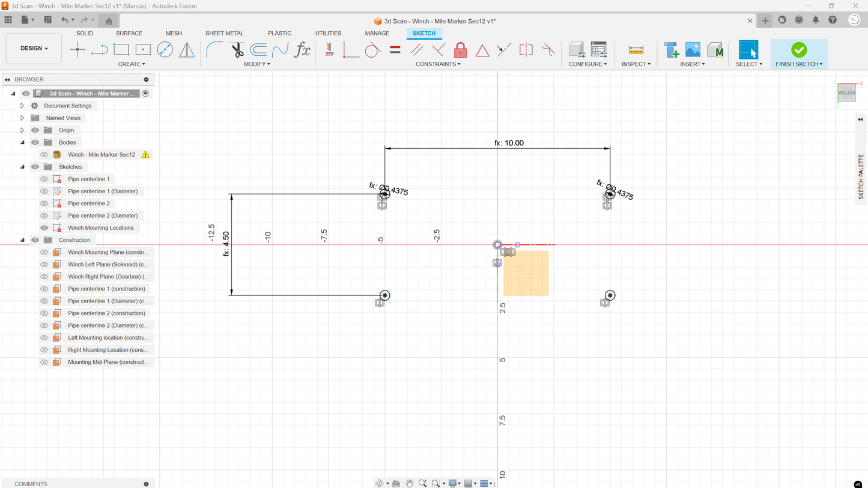Show the Winch - Mile Marker Sec12 body
This screenshot has width=868, height=488.
tap(44, 155)
